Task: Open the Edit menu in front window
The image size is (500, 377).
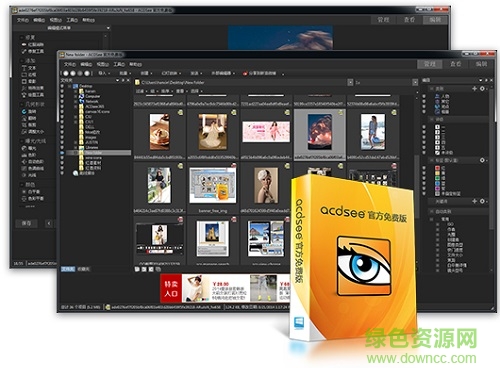Action: tap(86, 64)
